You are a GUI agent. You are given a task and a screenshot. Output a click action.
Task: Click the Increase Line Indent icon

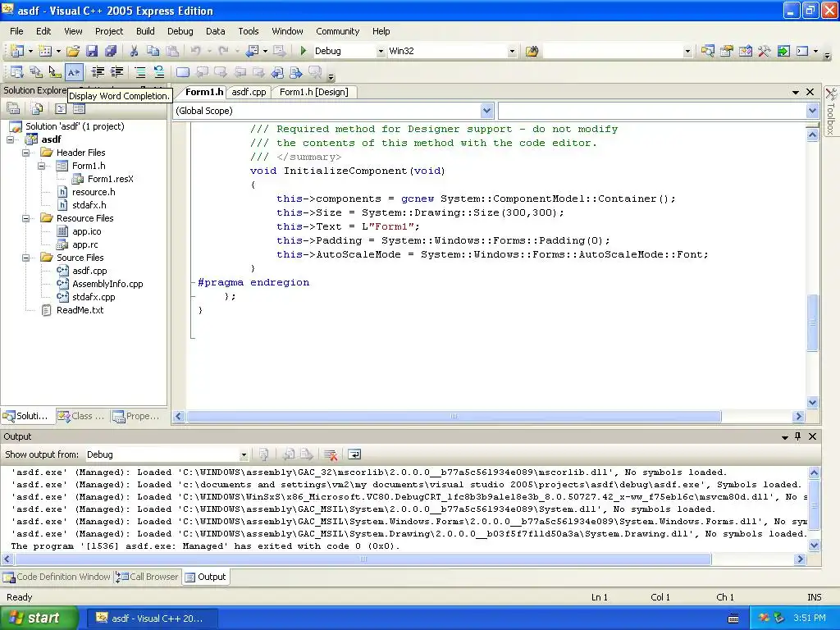(116, 72)
